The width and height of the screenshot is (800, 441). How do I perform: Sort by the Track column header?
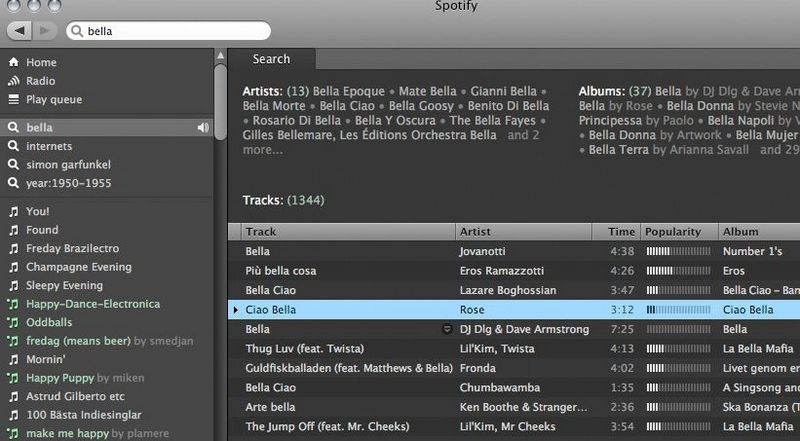(348, 232)
